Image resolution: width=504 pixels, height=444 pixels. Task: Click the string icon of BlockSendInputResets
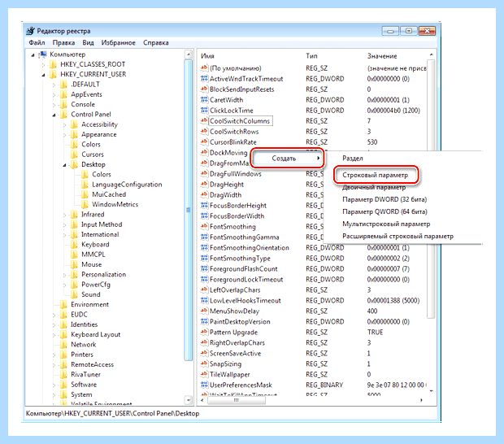point(204,89)
